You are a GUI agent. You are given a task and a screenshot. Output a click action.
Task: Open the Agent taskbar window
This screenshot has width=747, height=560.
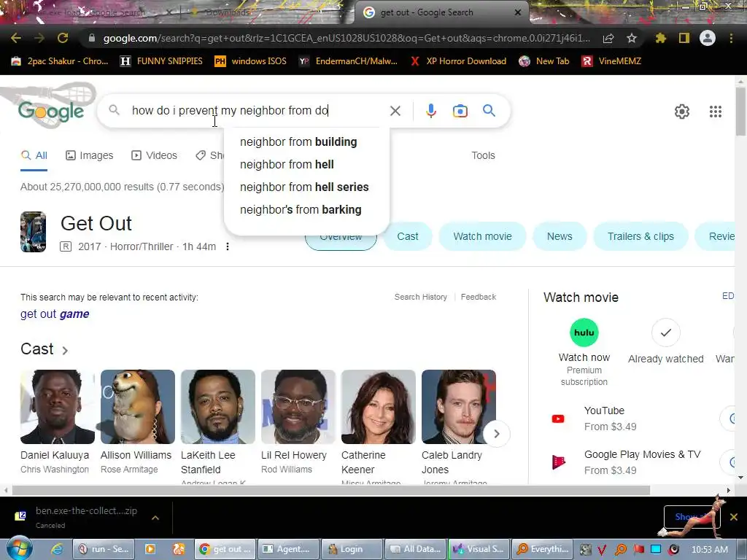pos(288,549)
